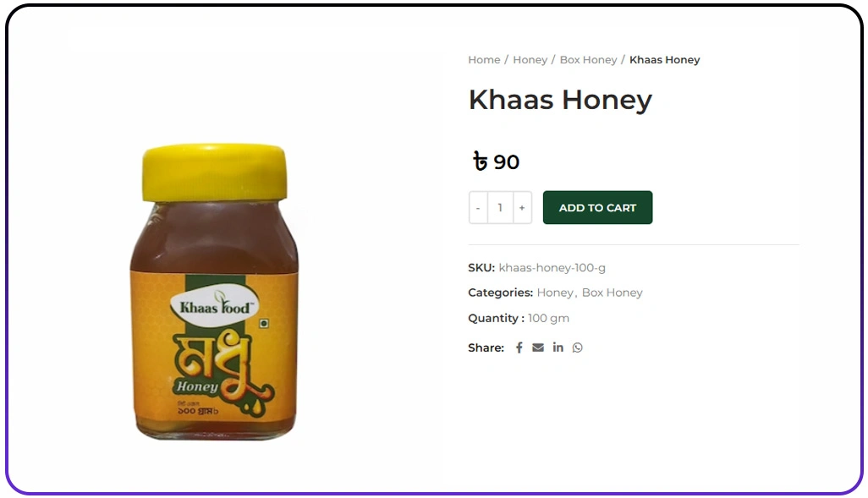Decrease quantity with the minus button

point(478,207)
